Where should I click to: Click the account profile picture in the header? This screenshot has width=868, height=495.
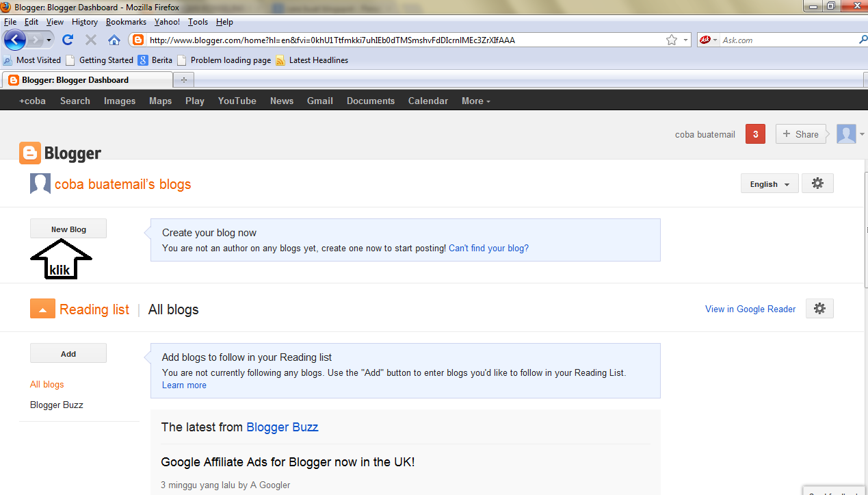tap(846, 134)
